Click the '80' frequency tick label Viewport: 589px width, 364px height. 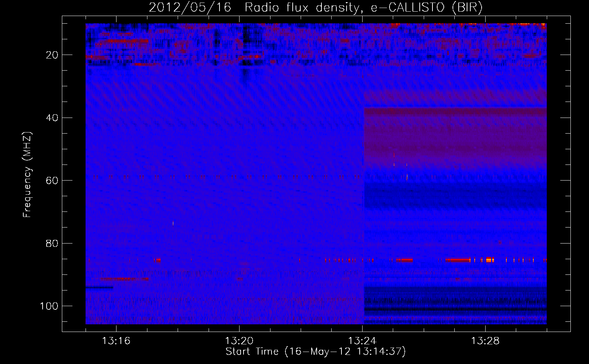coord(52,243)
